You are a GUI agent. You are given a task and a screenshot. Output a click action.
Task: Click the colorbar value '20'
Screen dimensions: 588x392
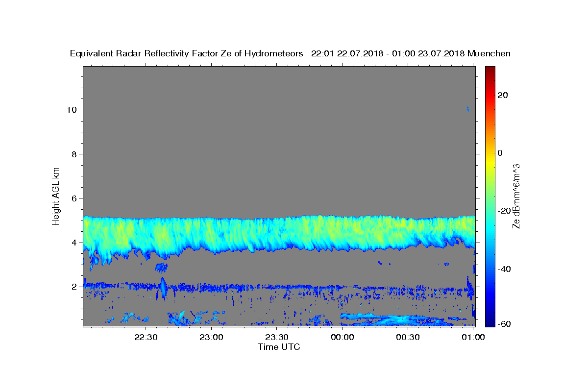pos(503,95)
